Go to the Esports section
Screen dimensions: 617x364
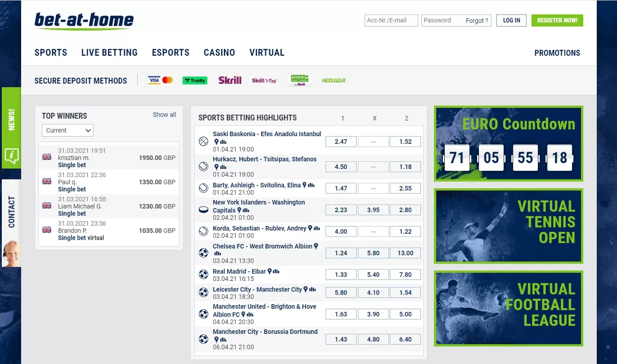[x=170, y=53]
